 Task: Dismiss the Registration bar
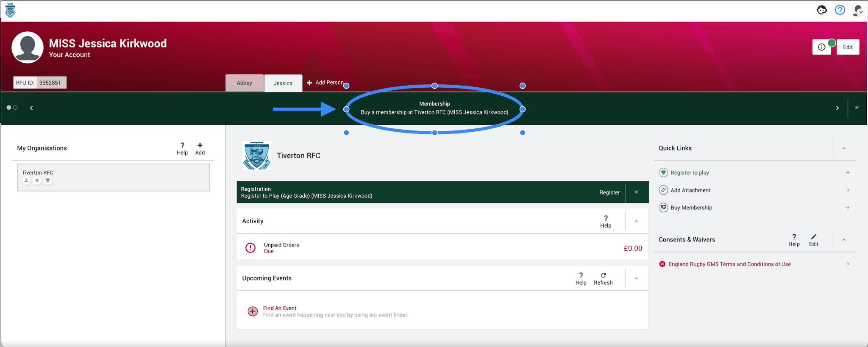click(x=637, y=192)
